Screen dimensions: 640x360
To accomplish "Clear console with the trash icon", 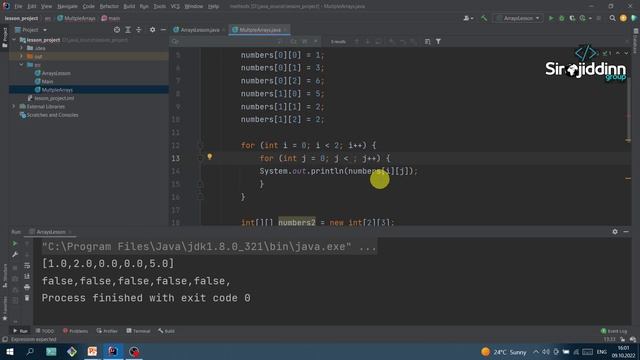I will tap(27, 298).
